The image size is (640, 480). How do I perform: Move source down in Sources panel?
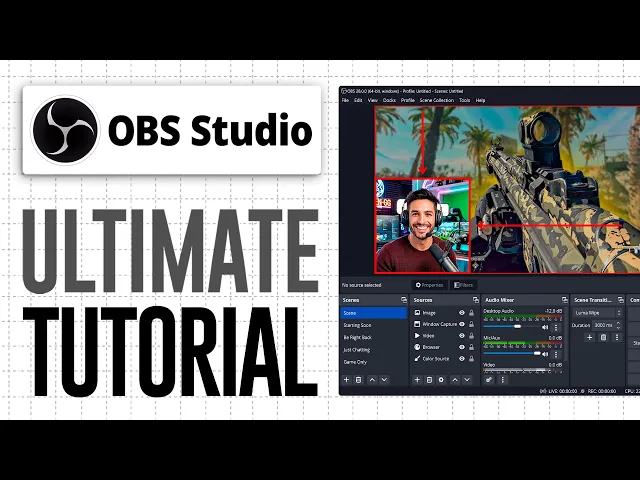[x=467, y=380]
